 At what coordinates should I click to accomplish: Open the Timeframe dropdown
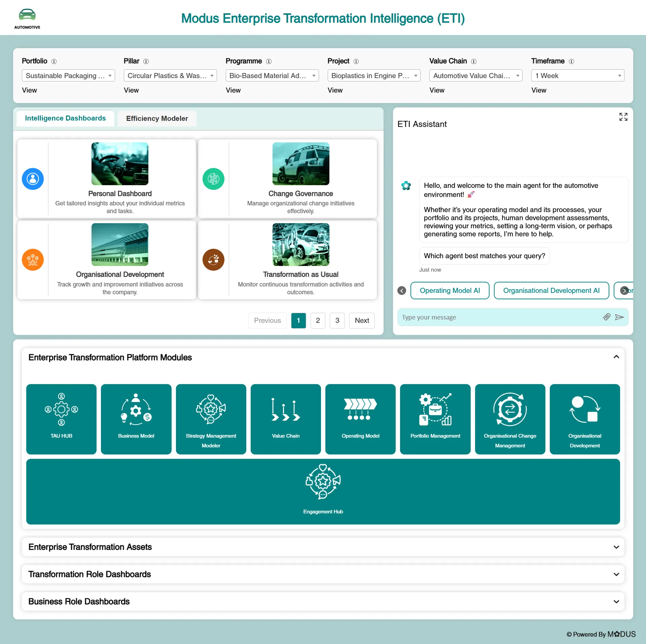tap(578, 75)
